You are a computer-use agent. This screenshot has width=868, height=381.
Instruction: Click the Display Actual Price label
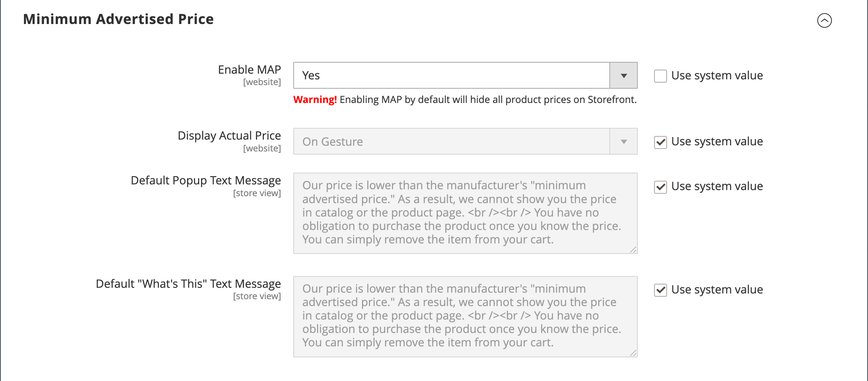click(x=229, y=136)
